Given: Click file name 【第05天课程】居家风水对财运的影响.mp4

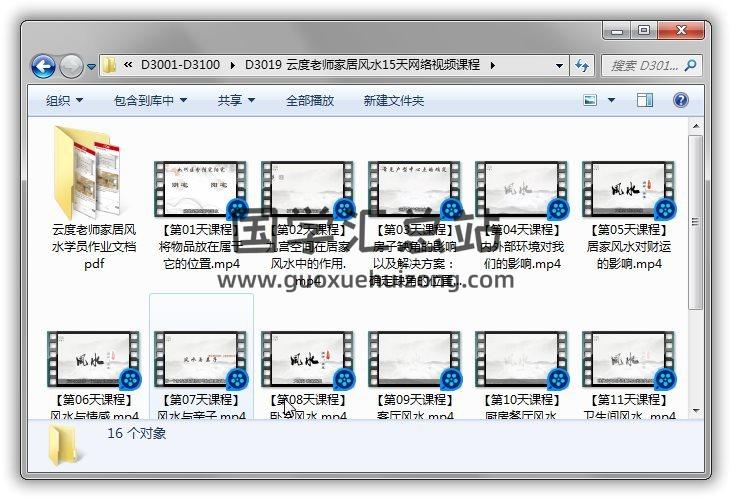Looking at the screenshot, I should (629, 246).
